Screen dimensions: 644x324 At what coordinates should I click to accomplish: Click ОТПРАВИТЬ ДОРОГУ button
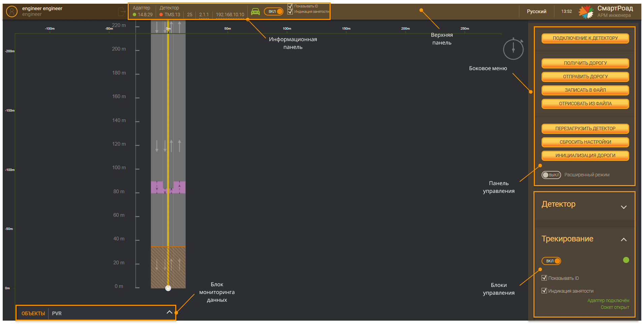585,77
